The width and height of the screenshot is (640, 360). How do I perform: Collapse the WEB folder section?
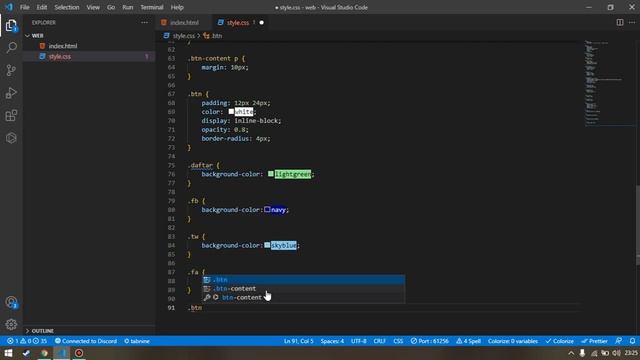coord(89,36)
